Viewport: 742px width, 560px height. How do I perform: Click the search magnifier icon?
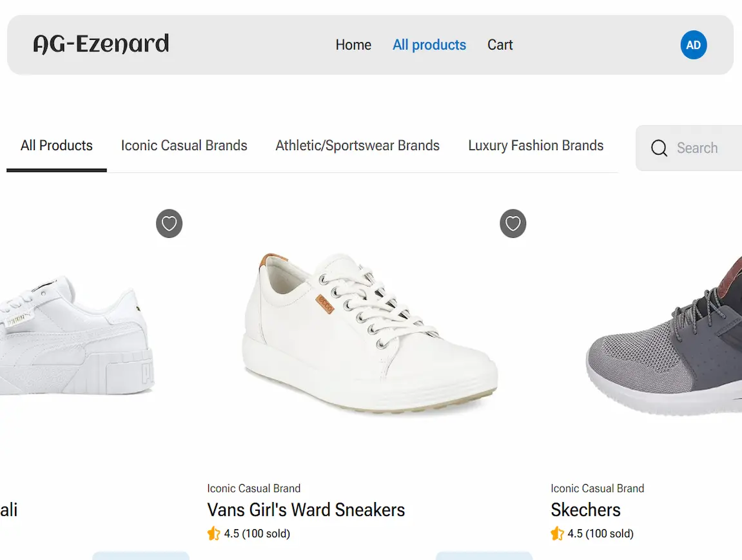coord(659,148)
